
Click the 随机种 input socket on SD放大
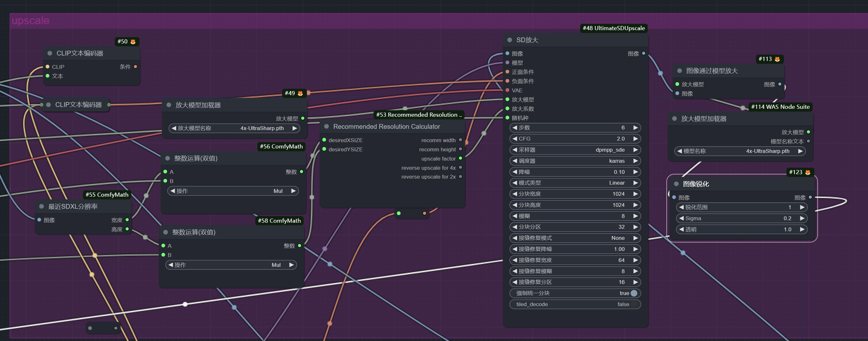point(507,118)
